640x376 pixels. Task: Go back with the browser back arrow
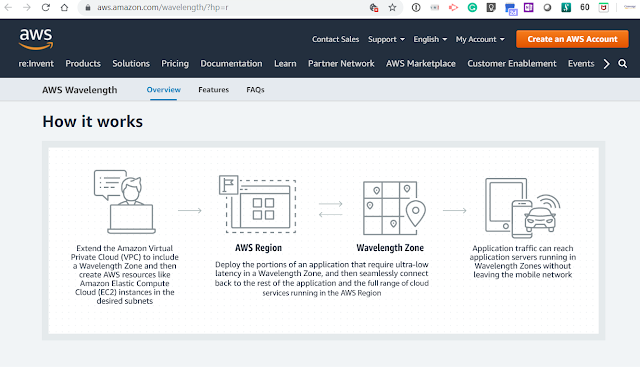point(8,7)
